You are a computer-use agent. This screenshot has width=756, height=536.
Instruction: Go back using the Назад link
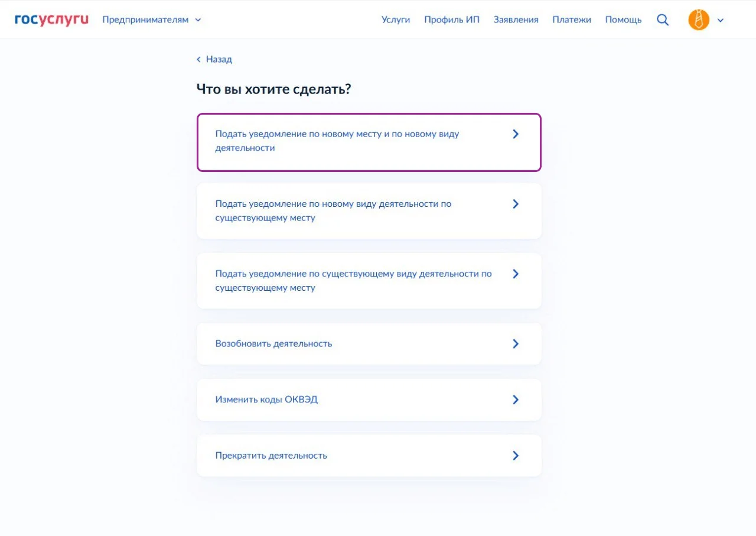[x=219, y=60]
